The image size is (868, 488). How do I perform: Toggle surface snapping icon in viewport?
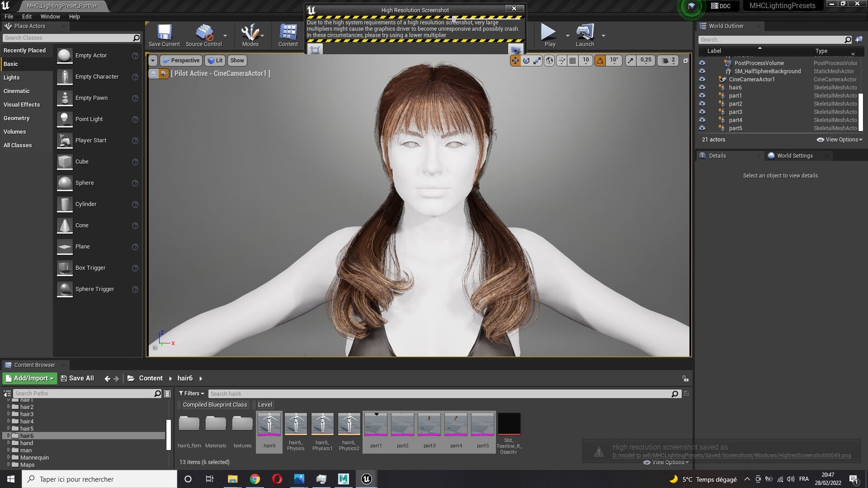(x=562, y=61)
